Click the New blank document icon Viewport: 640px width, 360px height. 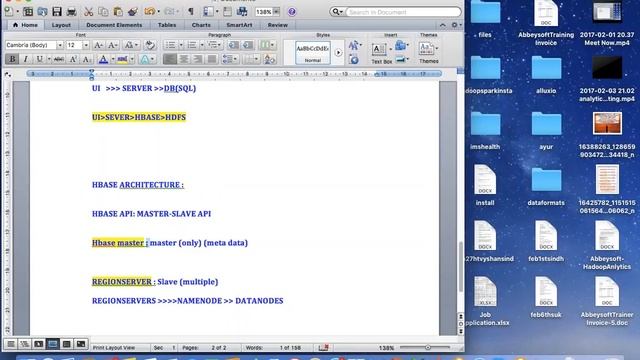click(9, 11)
